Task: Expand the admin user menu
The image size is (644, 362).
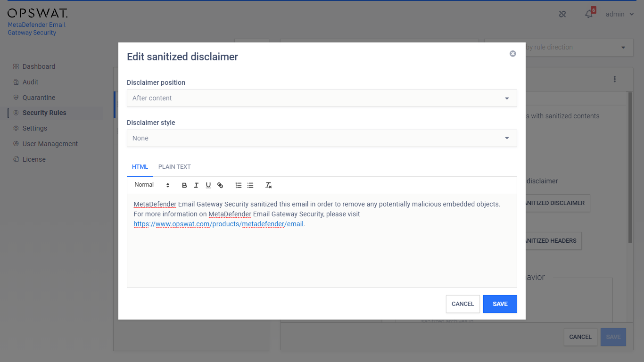Action: click(620, 14)
